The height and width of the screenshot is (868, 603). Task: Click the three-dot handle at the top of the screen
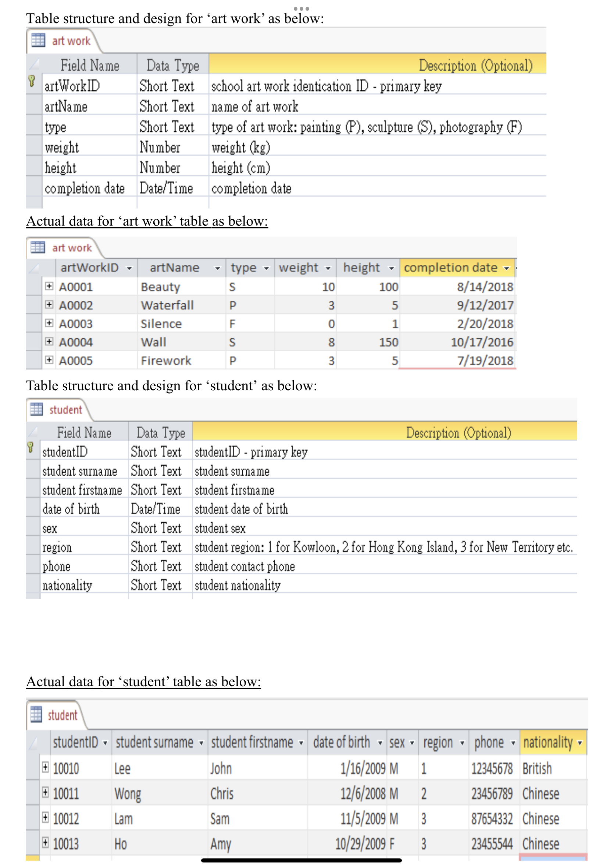tap(301, 8)
